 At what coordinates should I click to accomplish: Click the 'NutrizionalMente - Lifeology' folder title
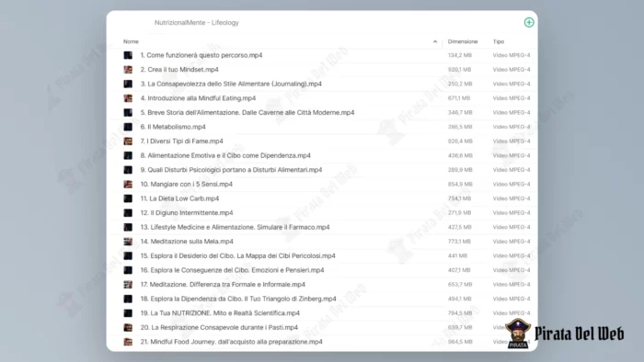coord(196,23)
